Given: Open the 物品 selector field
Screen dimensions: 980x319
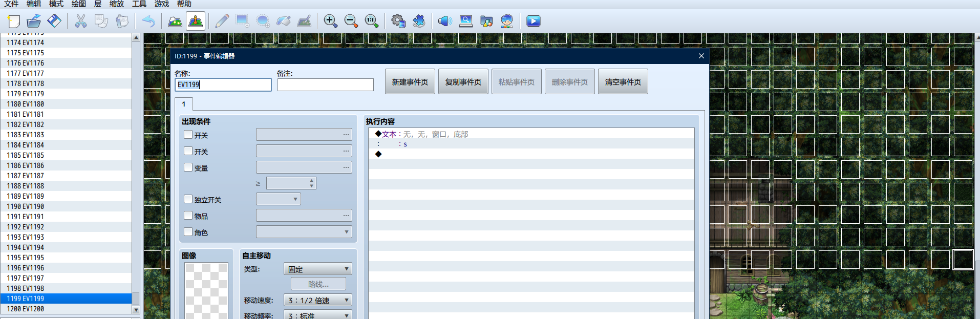Looking at the screenshot, I should tap(304, 216).
